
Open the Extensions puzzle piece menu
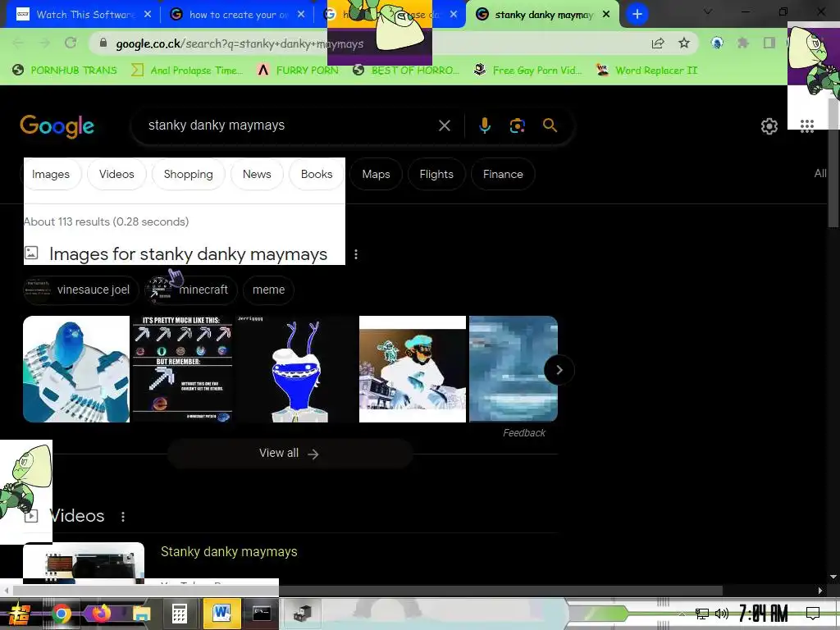pos(743,43)
